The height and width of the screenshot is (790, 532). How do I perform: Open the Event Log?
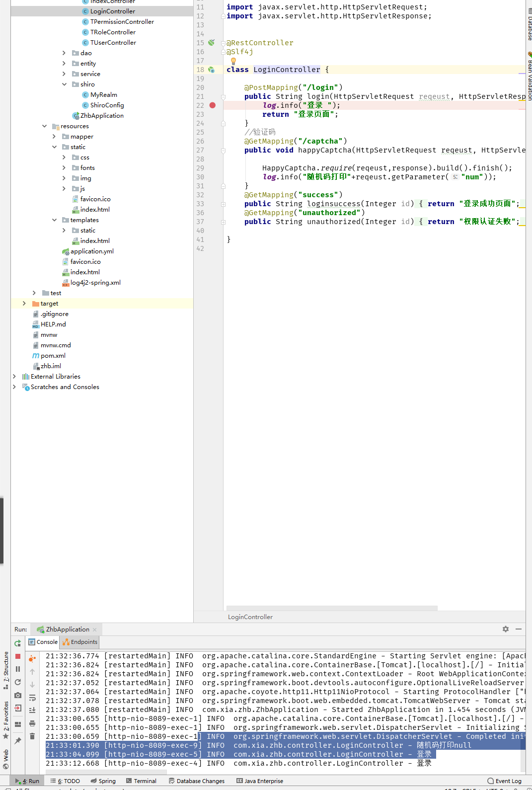pyautogui.click(x=505, y=781)
